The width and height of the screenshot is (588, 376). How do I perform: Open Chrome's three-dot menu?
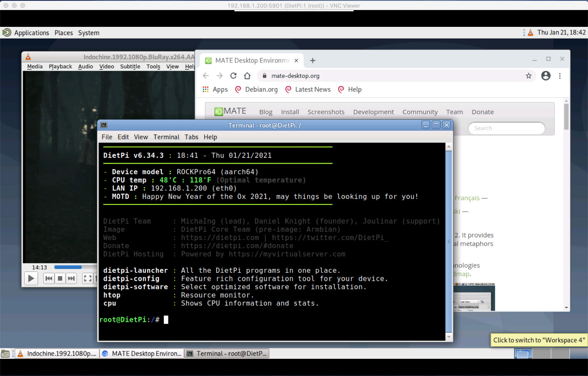click(560, 76)
